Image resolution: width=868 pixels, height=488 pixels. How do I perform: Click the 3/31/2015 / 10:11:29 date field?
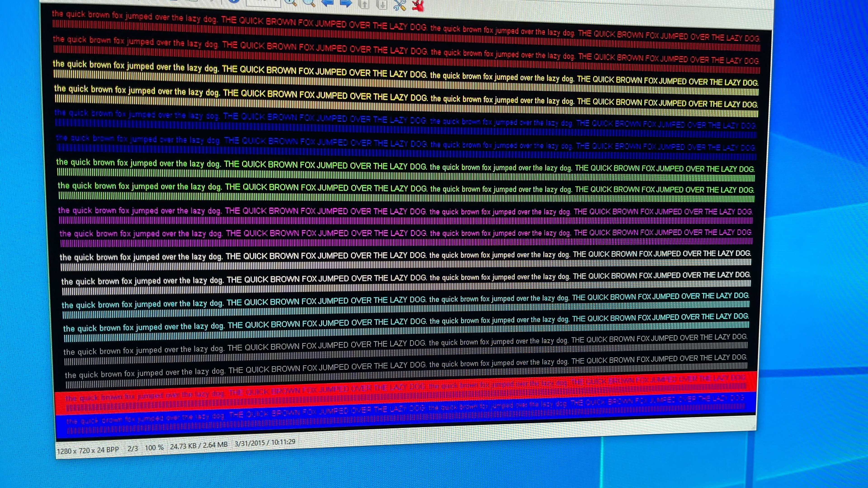pyautogui.click(x=265, y=443)
